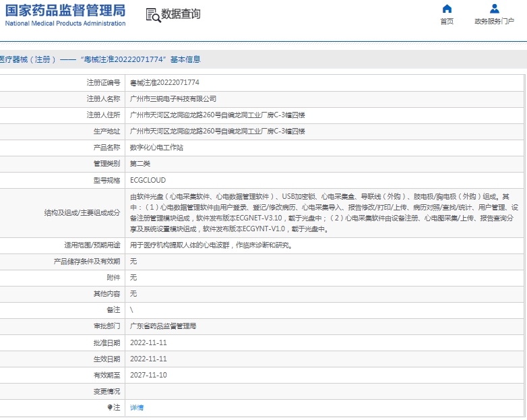Image resolution: width=527 pixels, height=420 pixels.
Task: Click the 生产地址 address value
Action: point(218,131)
